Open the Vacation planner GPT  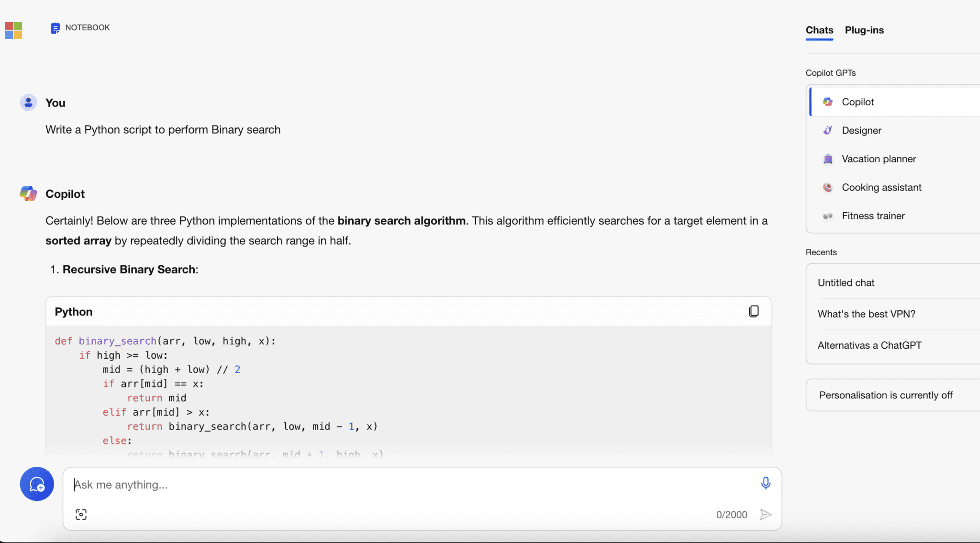(879, 159)
